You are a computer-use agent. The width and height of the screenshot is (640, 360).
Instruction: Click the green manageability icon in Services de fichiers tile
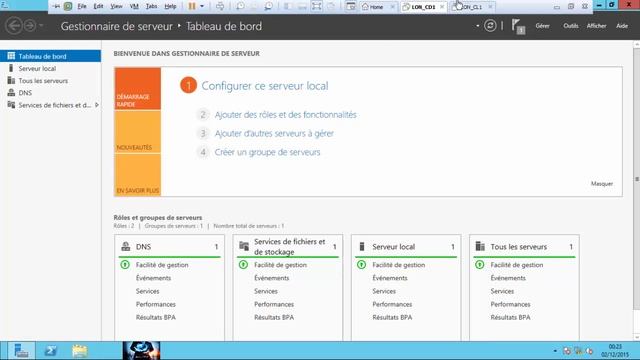tap(243, 264)
